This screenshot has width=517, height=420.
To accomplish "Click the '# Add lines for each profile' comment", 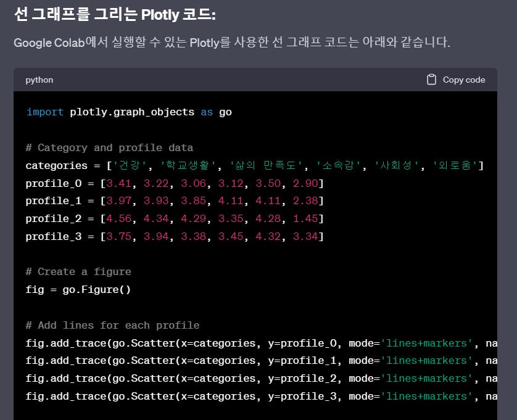I will click(x=113, y=326).
